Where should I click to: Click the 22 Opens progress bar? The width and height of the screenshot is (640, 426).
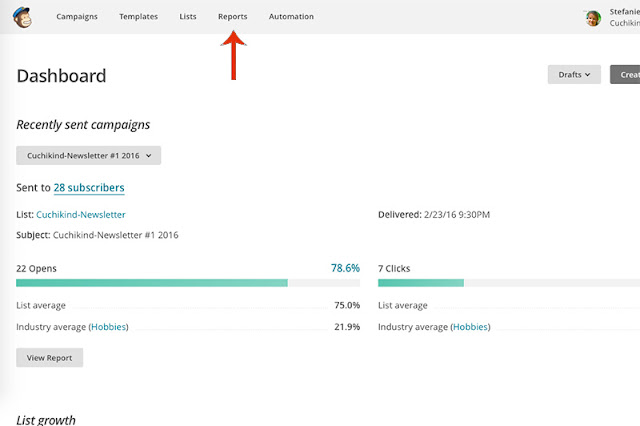click(188, 283)
